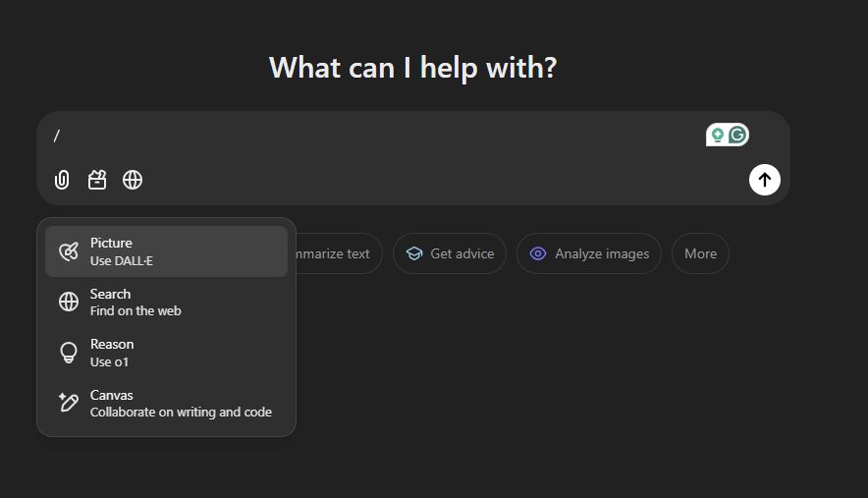Select the Picture Use DALL·E menu option

166,251
